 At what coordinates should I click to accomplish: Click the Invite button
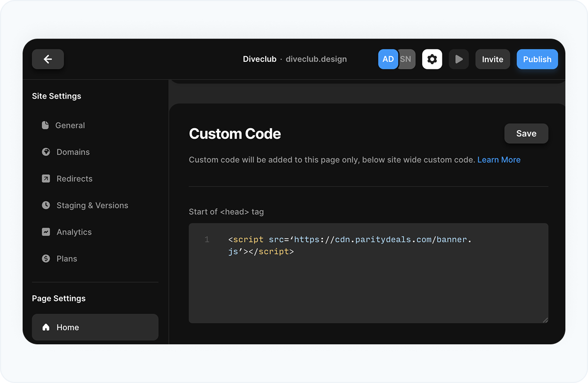[x=492, y=59]
